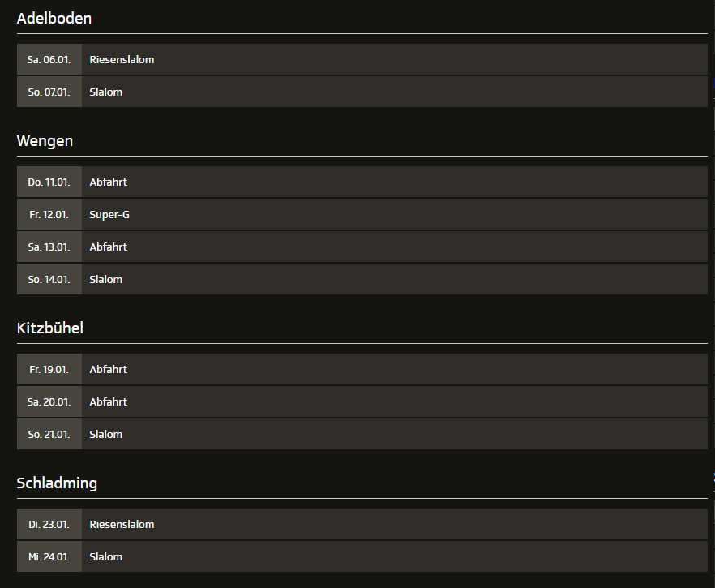
Task: Click the Wengen Abfahrt on Do. 11.01.
Action: click(362, 182)
